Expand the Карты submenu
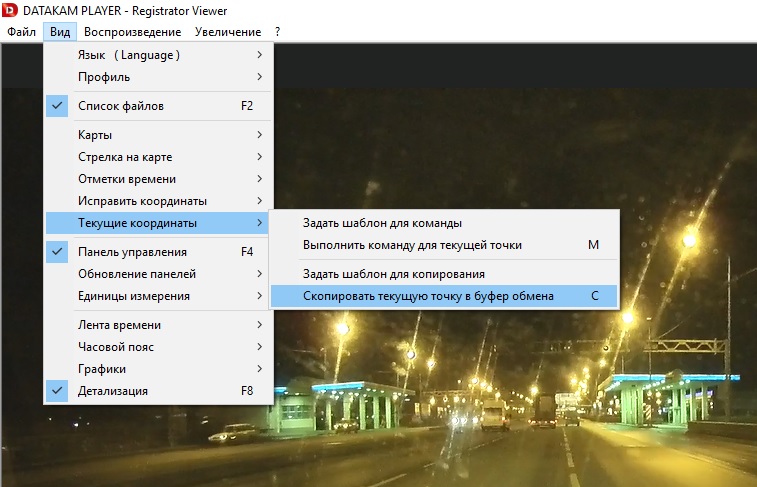 coord(158,135)
